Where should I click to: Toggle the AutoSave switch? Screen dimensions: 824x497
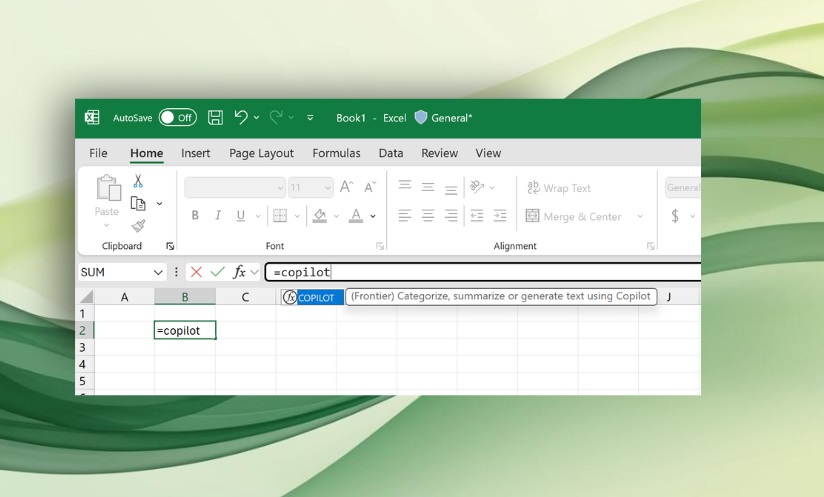pyautogui.click(x=177, y=118)
